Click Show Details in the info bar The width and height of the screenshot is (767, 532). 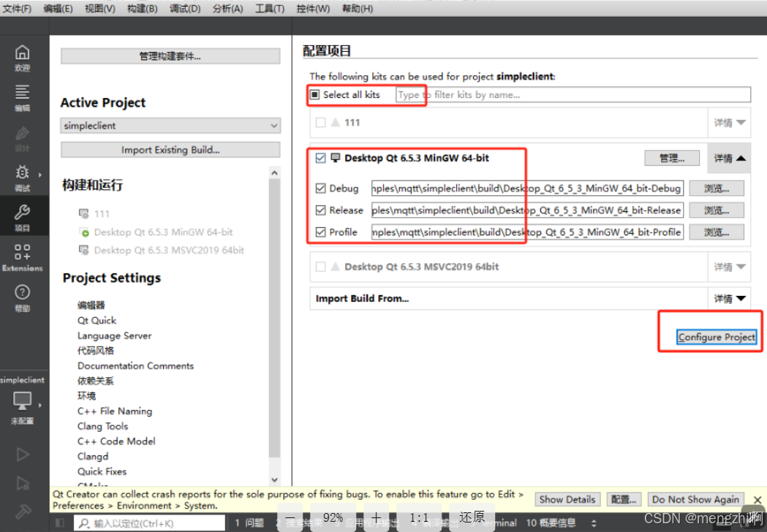pos(567,499)
